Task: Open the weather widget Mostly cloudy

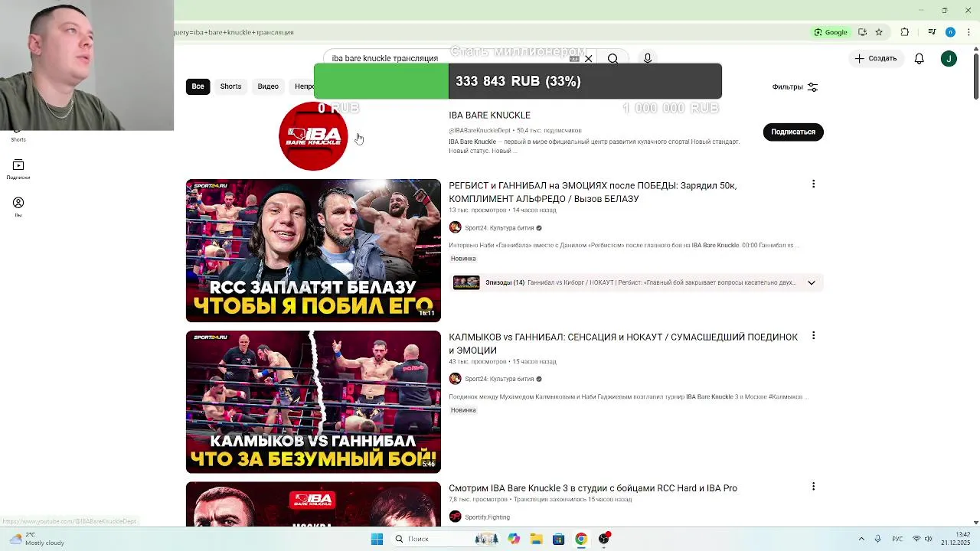Action: coord(38,539)
